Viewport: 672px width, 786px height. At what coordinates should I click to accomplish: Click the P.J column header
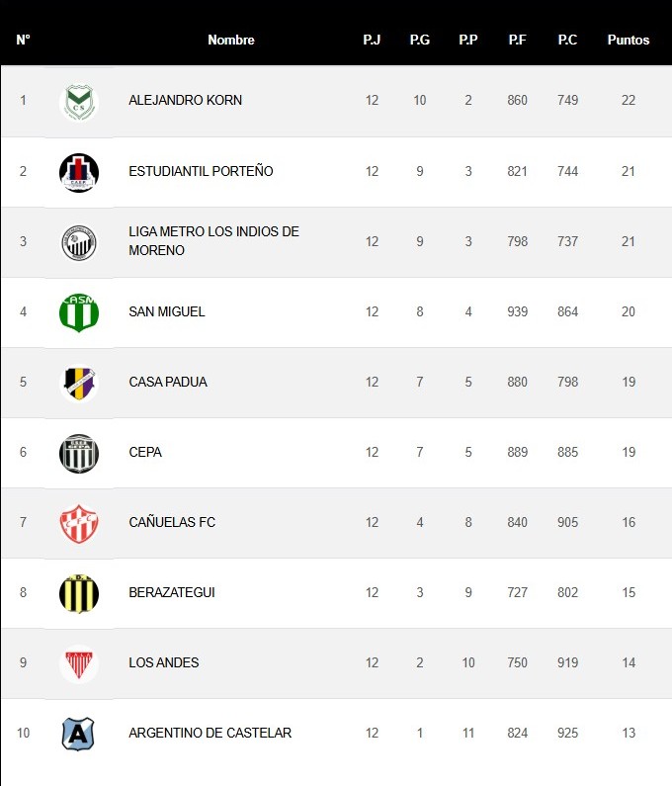click(x=372, y=41)
